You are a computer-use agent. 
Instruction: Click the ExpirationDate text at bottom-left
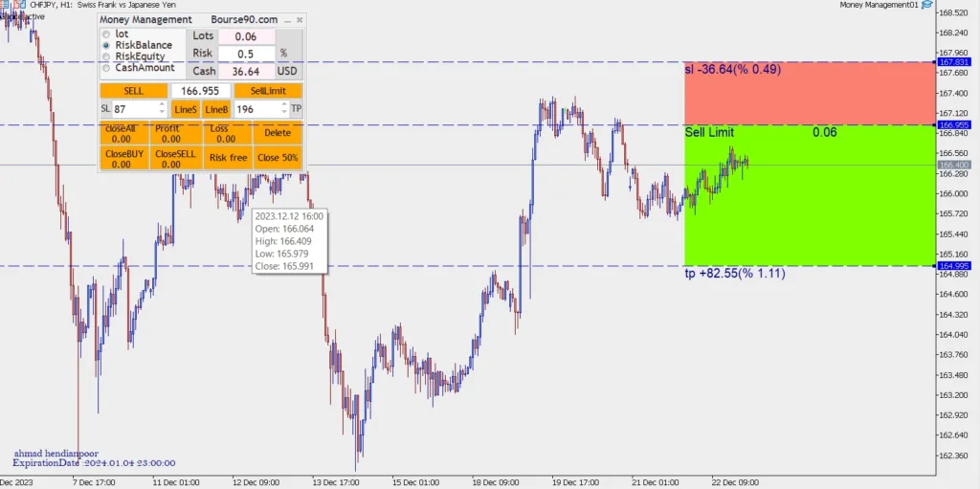[x=95, y=463]
